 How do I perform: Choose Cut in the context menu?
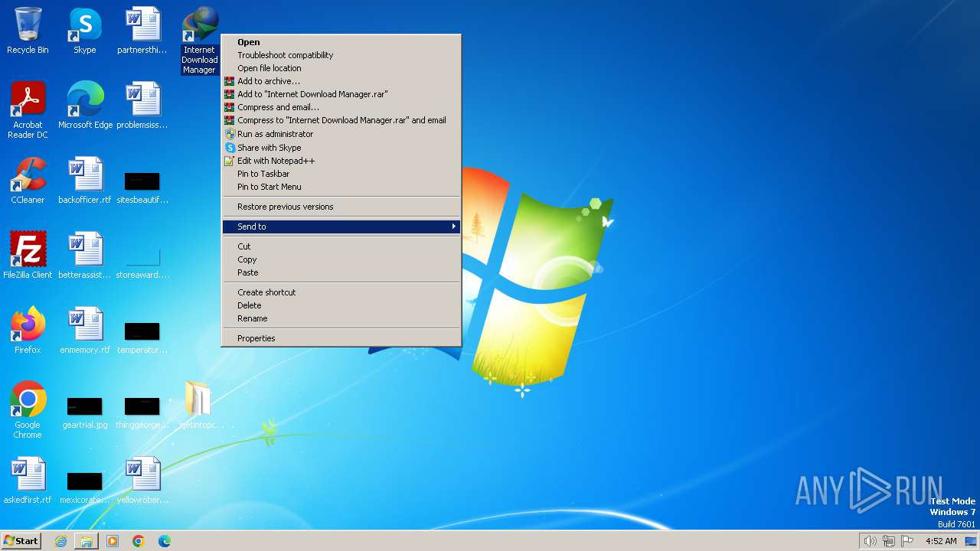point(341,246)
